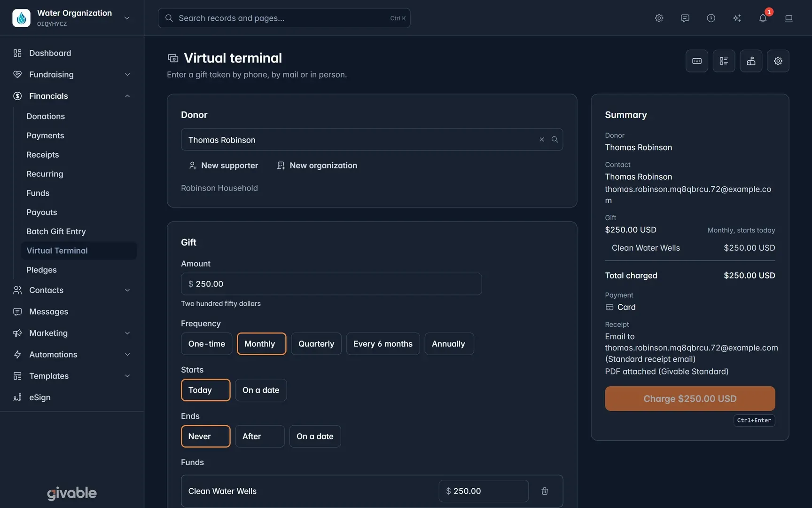Viewport: 812px width, 508px height.
Task: Go to Donations page
Action: pyautogui.click(x=79, y=116)
